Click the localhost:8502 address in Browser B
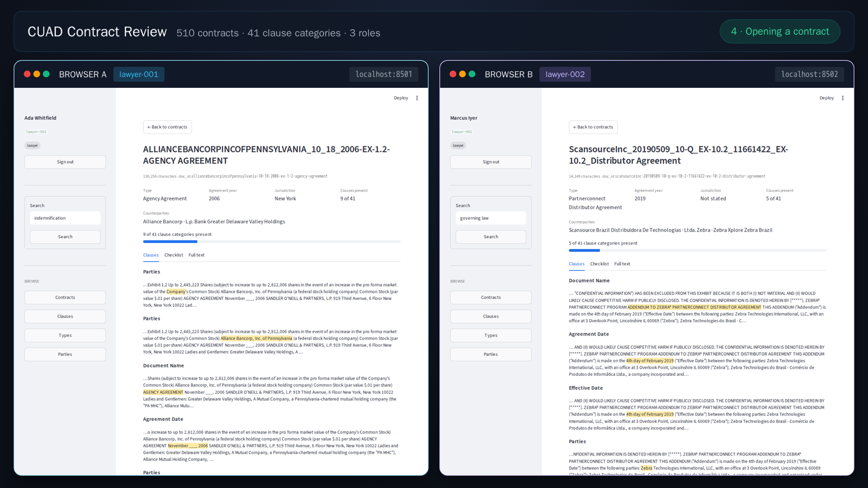This screenshot has width=868, height=488. pos(809,74)
